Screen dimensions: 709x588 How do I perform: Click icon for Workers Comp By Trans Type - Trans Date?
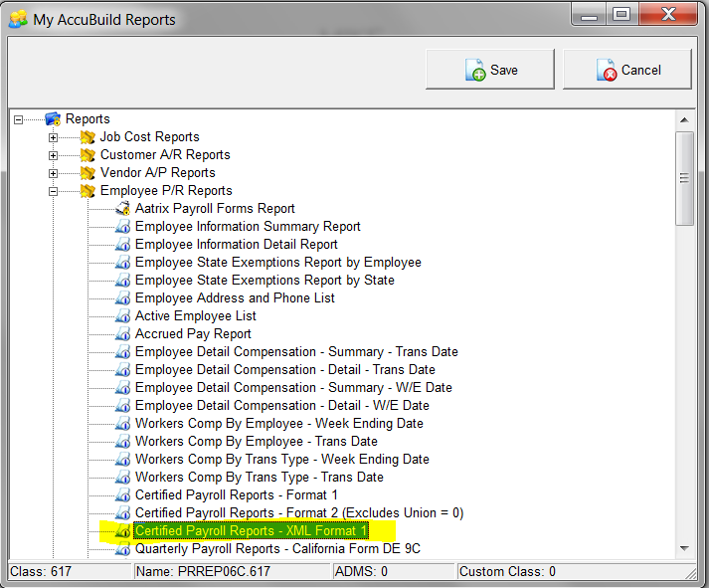(x=122, y=478)
